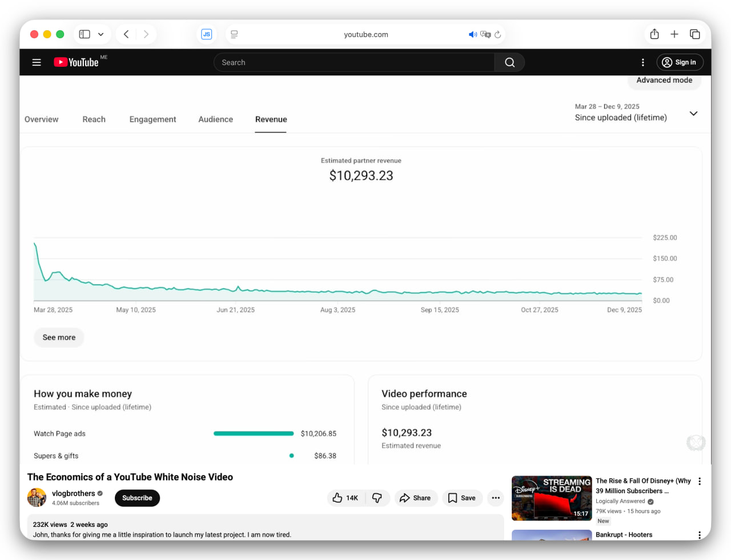Like the video with thumbs up
The height and width of the screenshot is (560, 731).
[345, 498]
